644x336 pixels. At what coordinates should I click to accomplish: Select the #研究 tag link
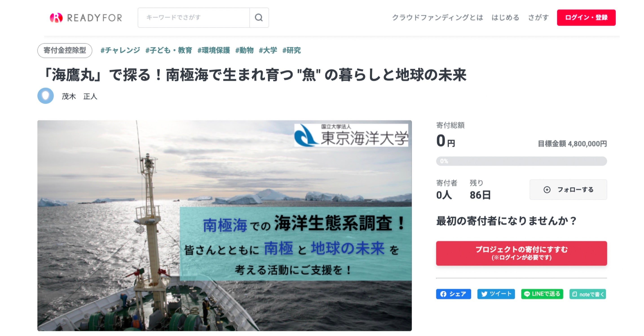tap(291, 50)
